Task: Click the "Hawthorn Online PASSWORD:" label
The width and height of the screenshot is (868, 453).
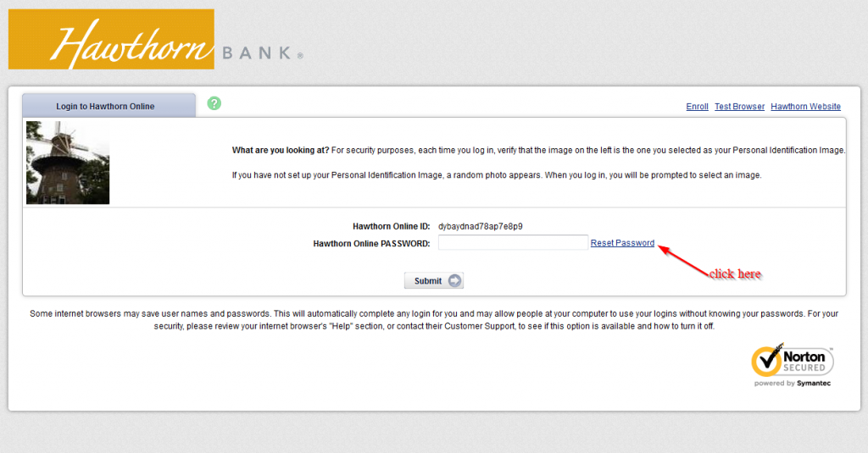Action: click(371, 243)
